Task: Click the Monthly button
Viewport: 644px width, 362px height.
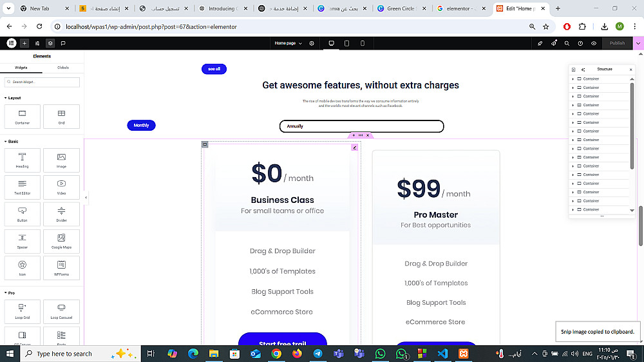Action: pos(141,126)
